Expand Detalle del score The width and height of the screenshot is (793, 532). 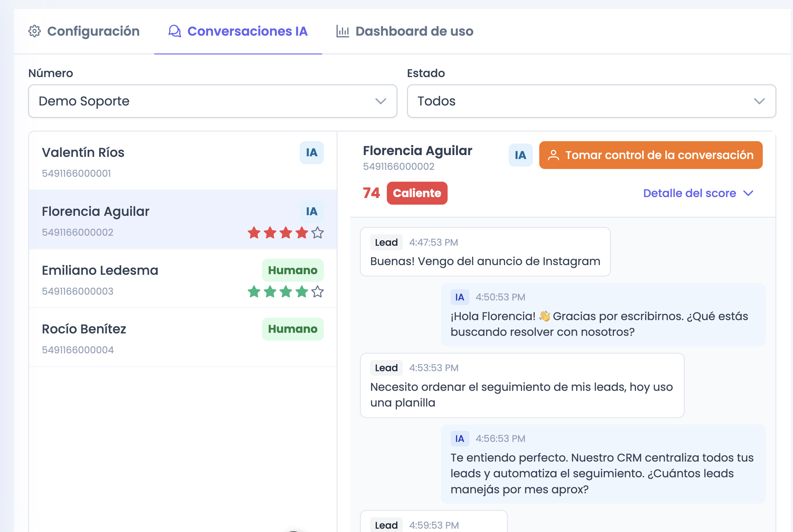click(x=698, y=193)
